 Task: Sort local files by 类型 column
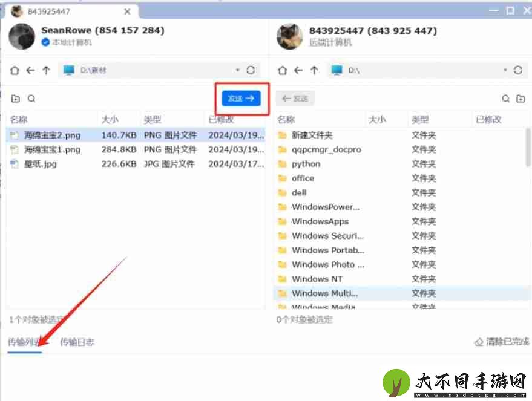[153, 119]
